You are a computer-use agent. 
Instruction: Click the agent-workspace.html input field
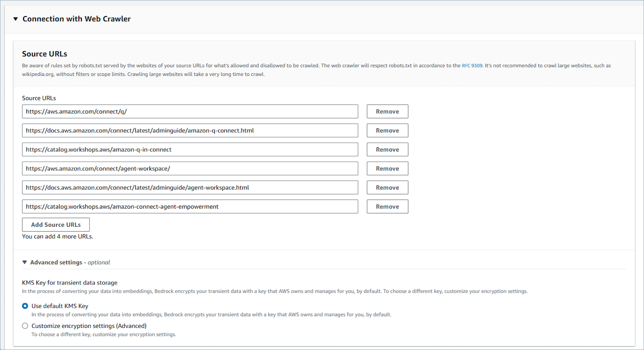pyautogui.click(x=190, y=187)
